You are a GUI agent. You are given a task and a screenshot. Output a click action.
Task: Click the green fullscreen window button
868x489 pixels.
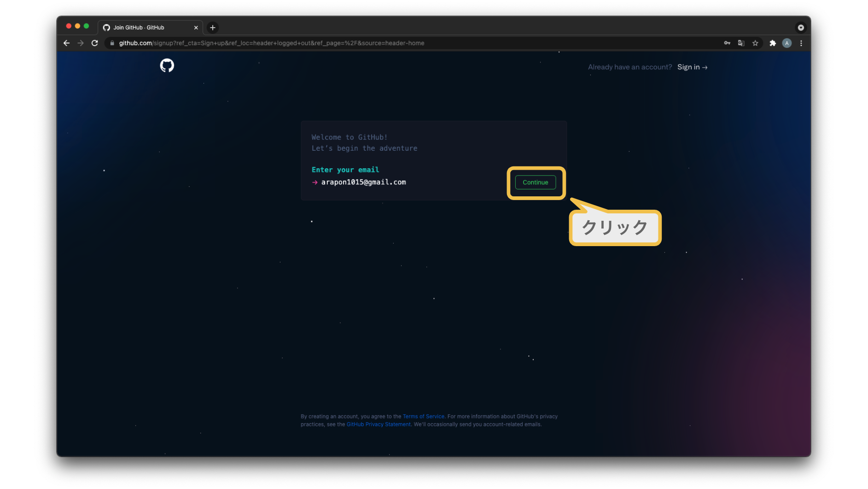pyautogui.click(x=86, y=26)
